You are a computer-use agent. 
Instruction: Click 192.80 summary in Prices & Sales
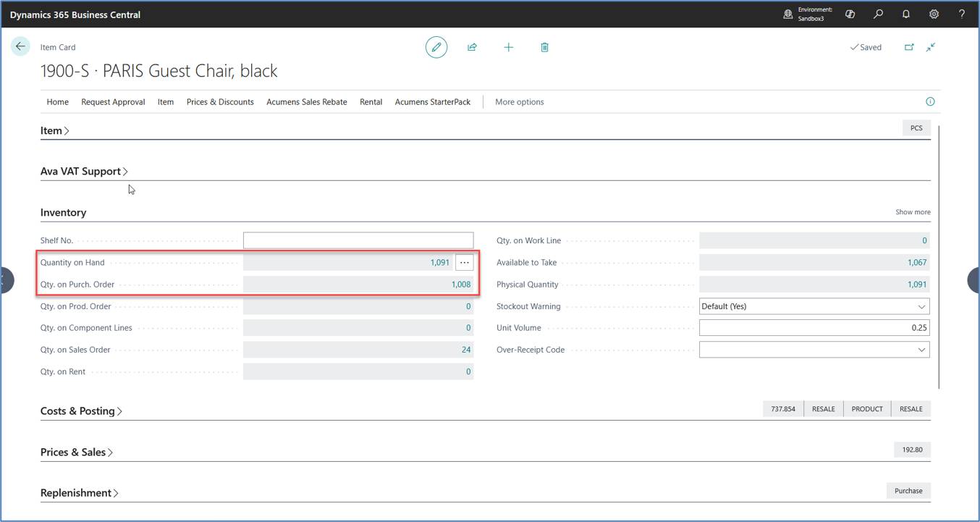(913, 450)
